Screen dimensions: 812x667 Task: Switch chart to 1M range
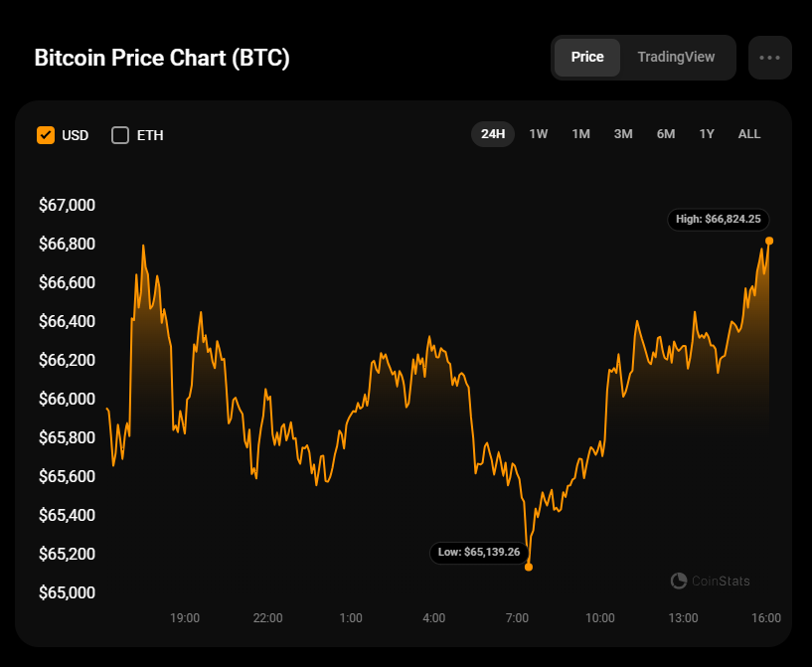pos(581,134)
